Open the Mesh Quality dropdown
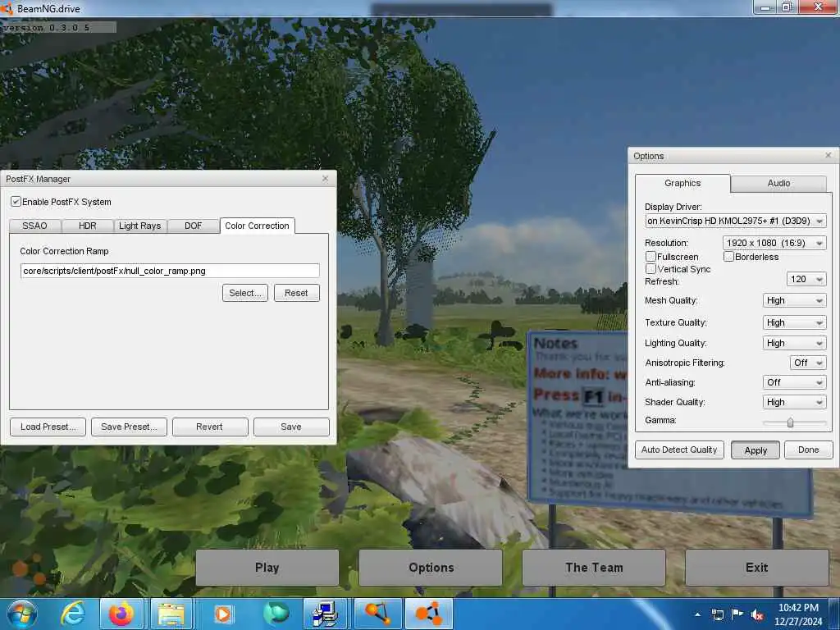 coord(794,300)
